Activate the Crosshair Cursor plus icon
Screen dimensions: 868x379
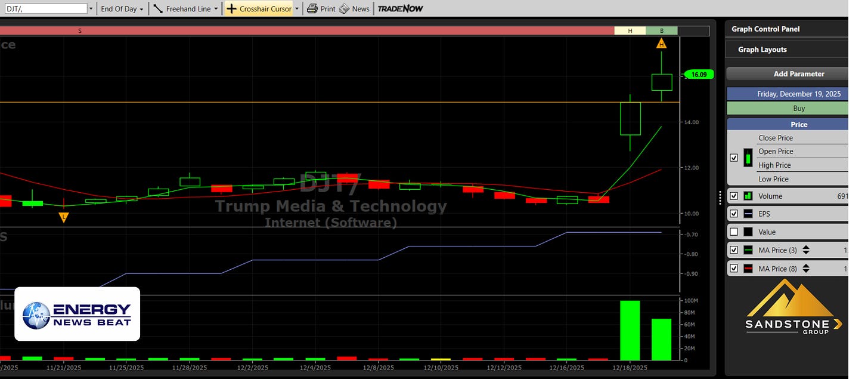(x=232, y=9)
